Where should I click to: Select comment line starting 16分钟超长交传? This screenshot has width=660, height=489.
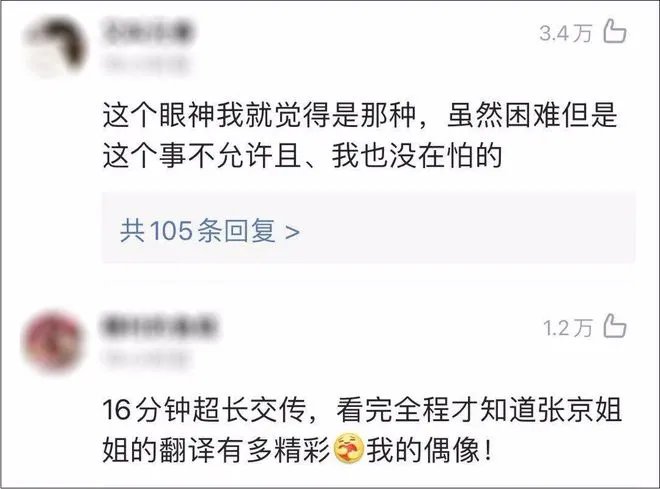(x=362, y=409)
